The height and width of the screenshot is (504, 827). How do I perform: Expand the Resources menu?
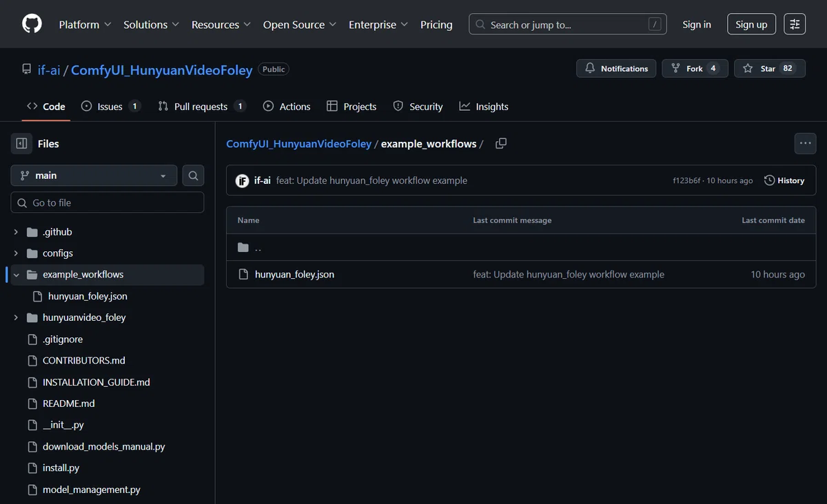tap(221, 24)
